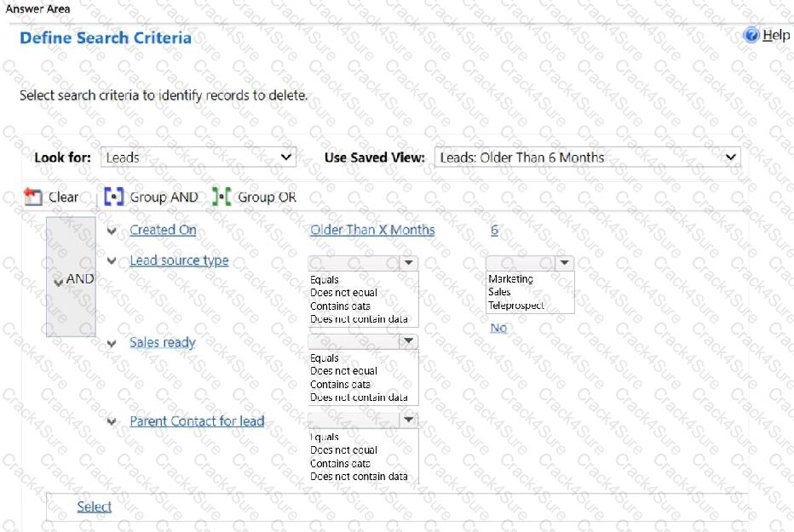
Task: Click the Help icon
Action: tap(751, 35)
